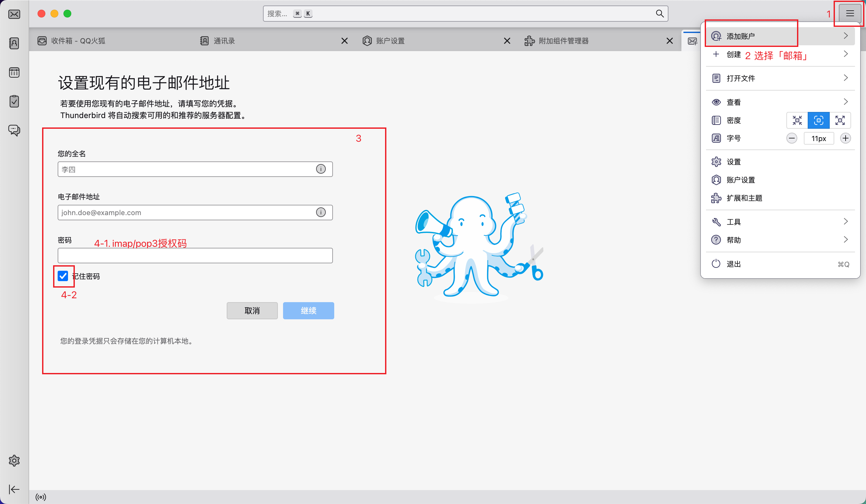Increase font size with plus button

(845, 138)
